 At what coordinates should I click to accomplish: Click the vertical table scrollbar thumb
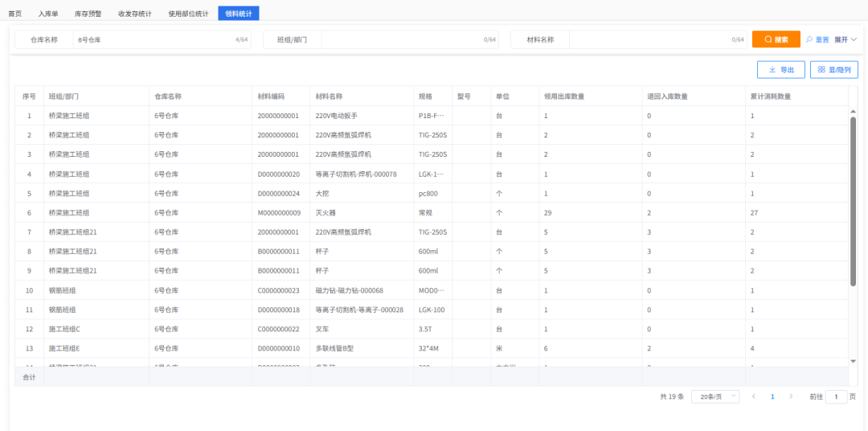coord(853,201)
